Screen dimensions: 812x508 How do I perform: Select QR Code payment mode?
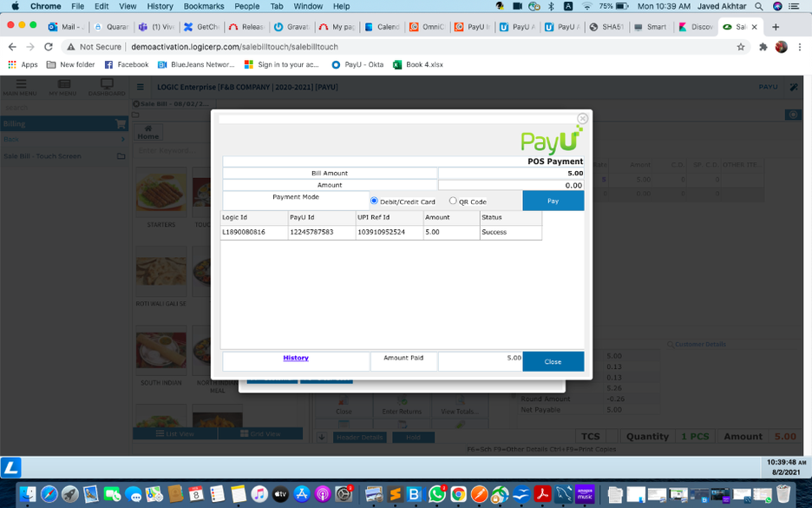pyautogui.click(x=453, y=201)
